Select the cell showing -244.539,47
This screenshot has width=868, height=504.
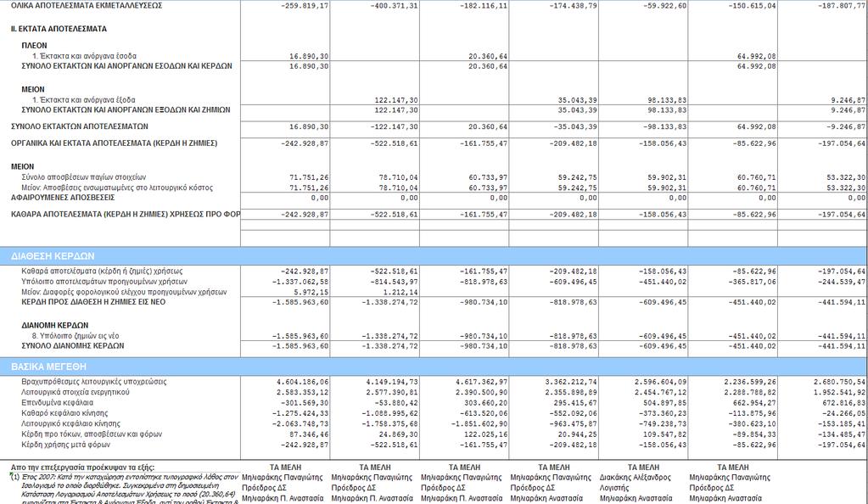(x=842, y=282)
